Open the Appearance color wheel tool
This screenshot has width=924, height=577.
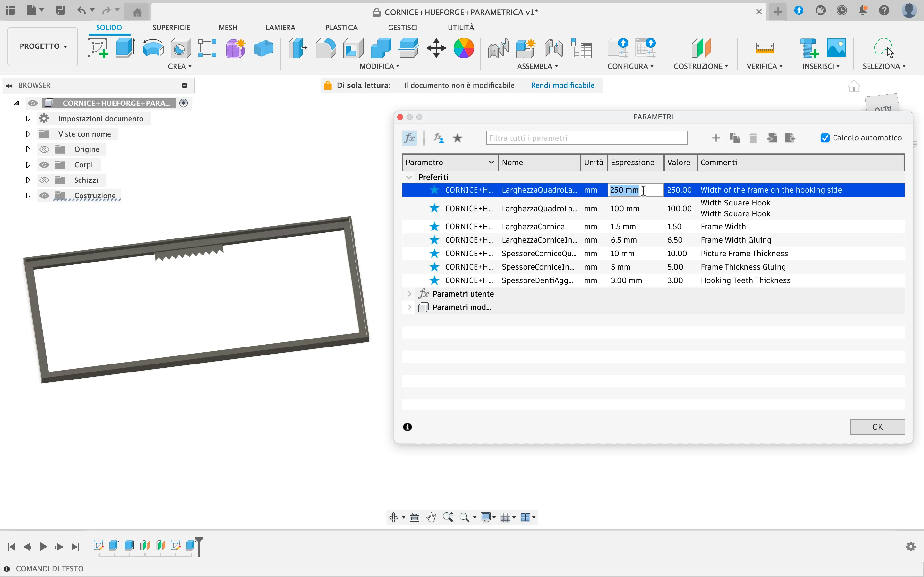tap(464, 48)
